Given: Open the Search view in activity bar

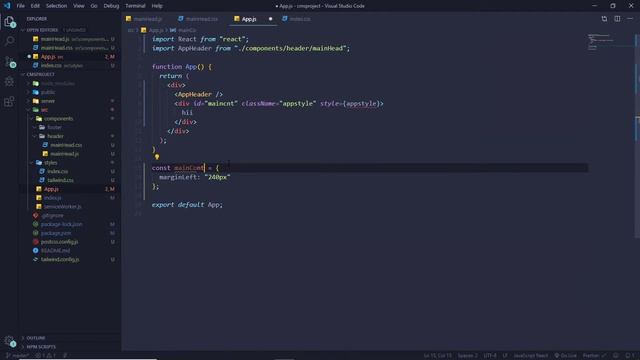Looking at the screenshot, I should (9, 41).
